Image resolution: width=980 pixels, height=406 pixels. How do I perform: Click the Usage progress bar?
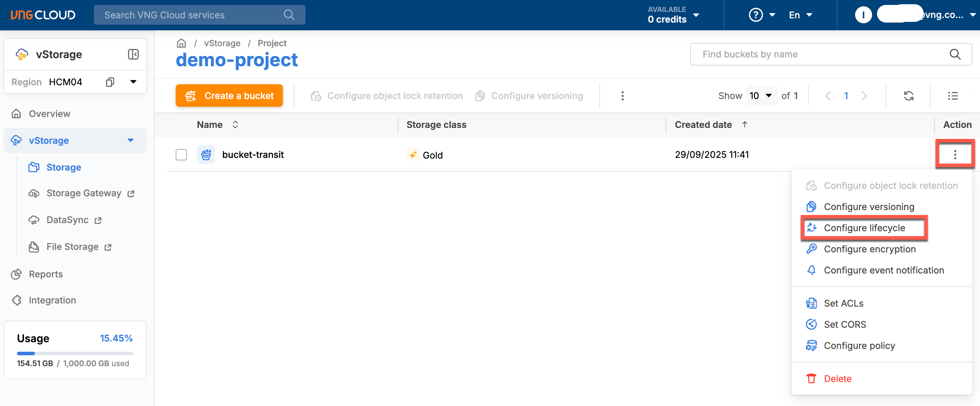tap(75, 353)
